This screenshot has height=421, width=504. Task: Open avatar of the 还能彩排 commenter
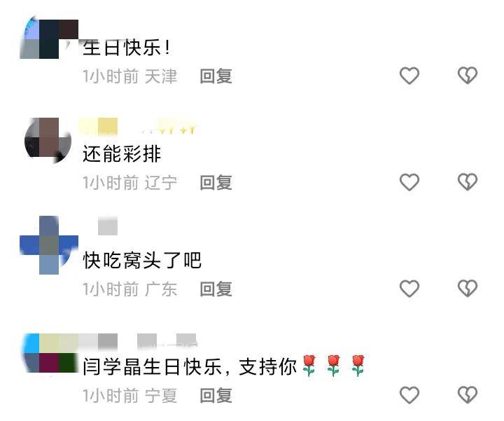(48, 140)
